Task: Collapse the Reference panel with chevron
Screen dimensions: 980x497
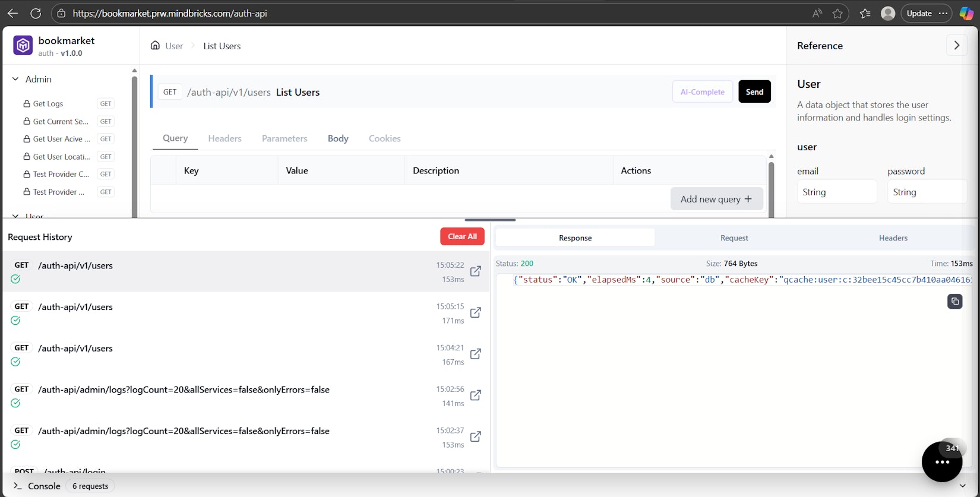Action: [956, 46]
